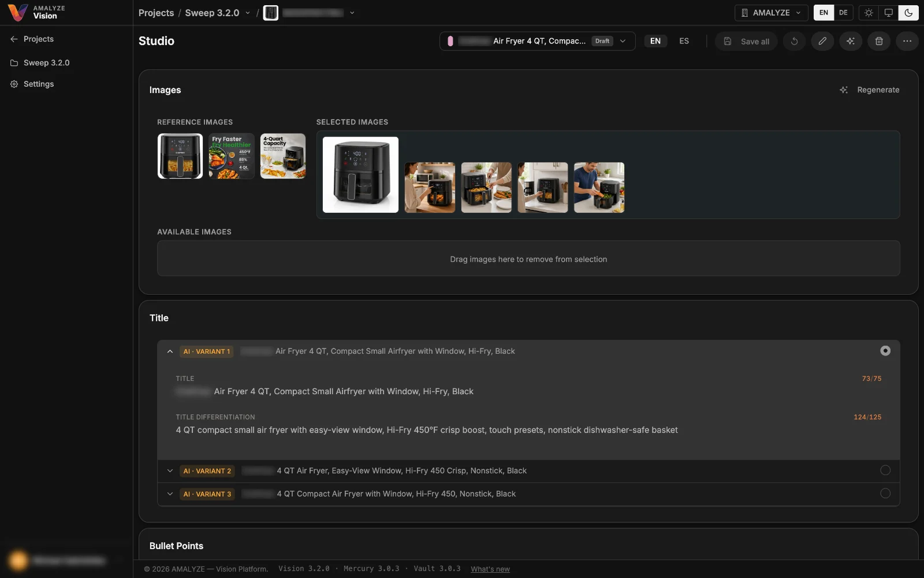This screenshot has height=578, width=924.
Task: Expand AI Variant 3 title row
Action: pos(170,494)
